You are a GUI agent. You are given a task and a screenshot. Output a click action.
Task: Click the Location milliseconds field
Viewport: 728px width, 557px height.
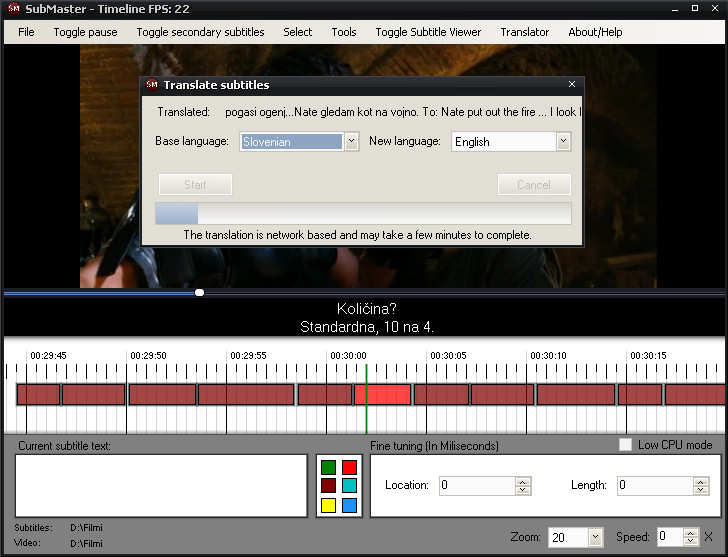[x=477, y=486]
